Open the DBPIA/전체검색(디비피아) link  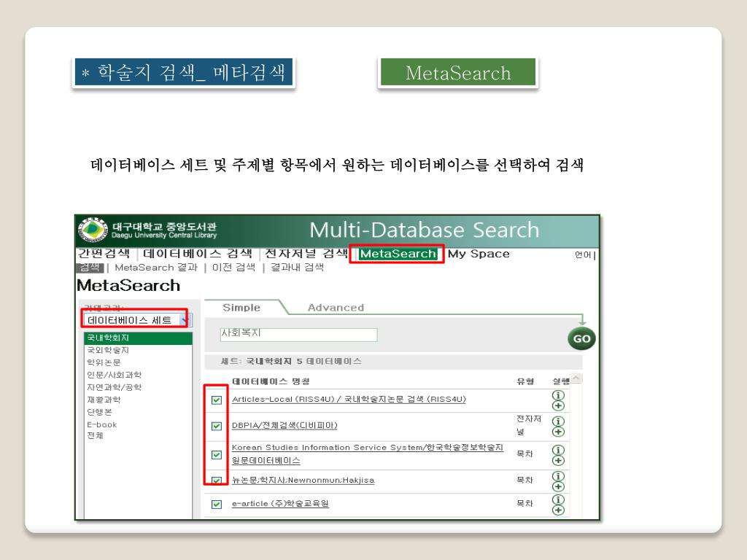tap(285, 425)
